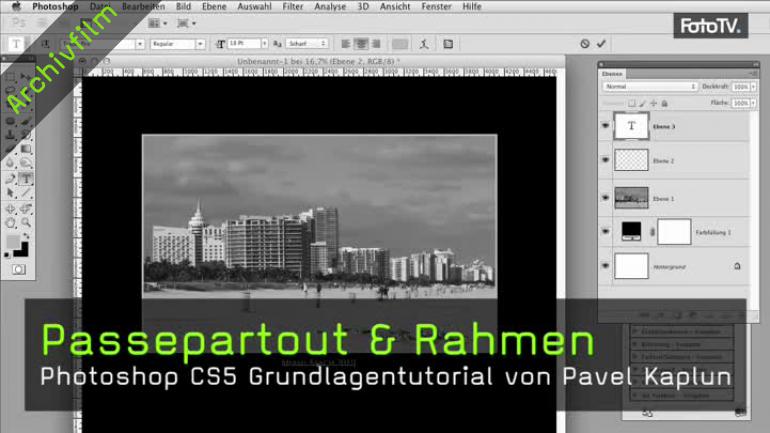Image resolution: width=770 pixels, height=433 pixels.
Task: Open the Filter menu
Action: [293, 6]
